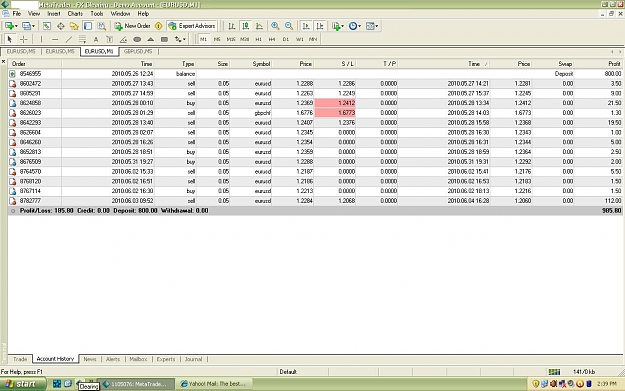Select the Crosshair tool
This screenshot has height=391, width=625.
point(24,39)
